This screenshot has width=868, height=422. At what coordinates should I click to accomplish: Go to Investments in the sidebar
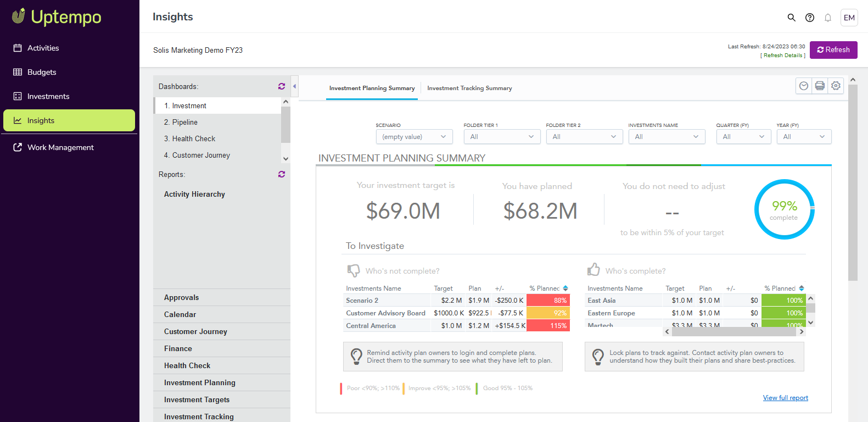69,96
